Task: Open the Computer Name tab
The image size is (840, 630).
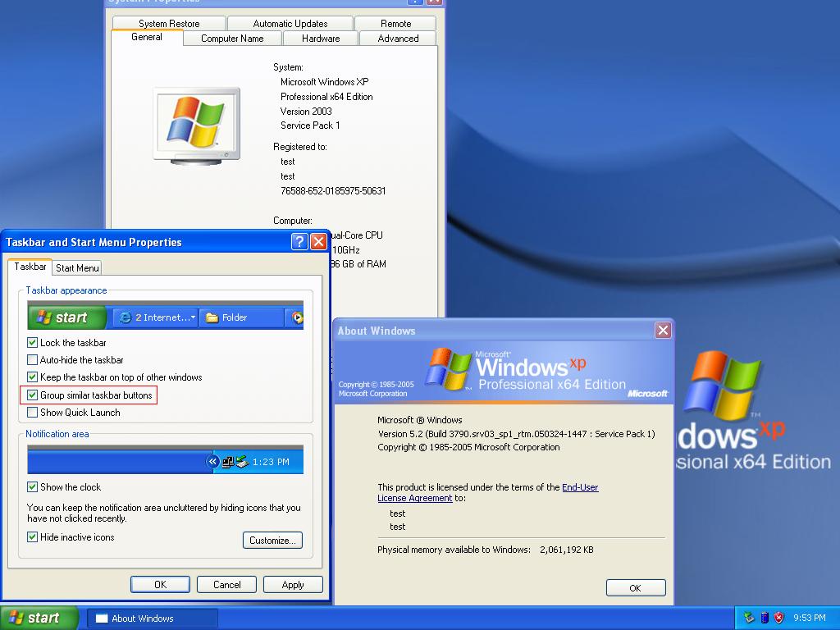Action: point(232,38)
